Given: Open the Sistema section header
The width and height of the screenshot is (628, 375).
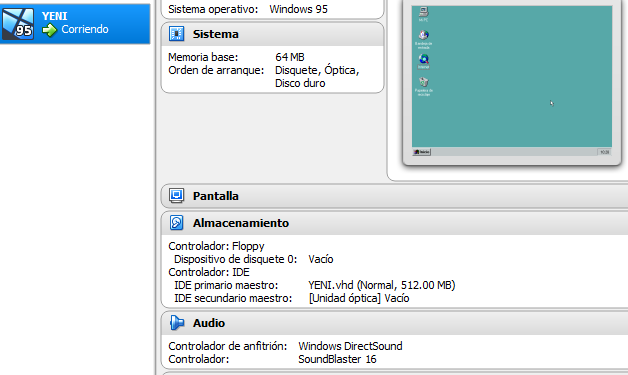Looking at the screenshot, I should click(x=272, y=34).
